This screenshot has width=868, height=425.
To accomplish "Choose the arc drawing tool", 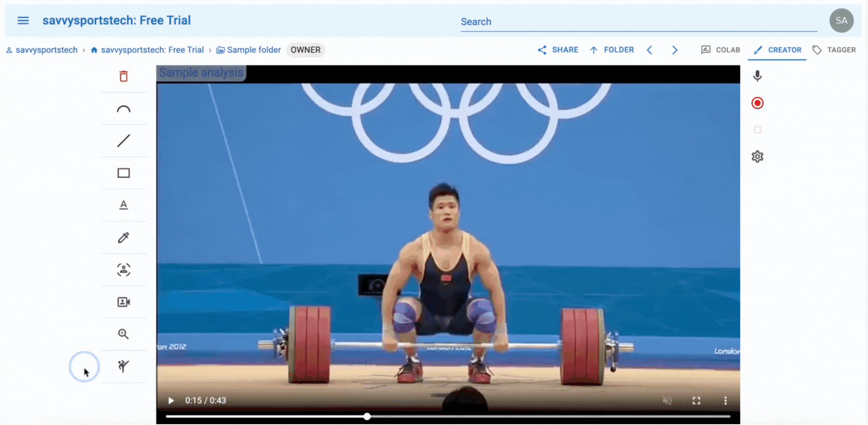I will pos(123,109).
